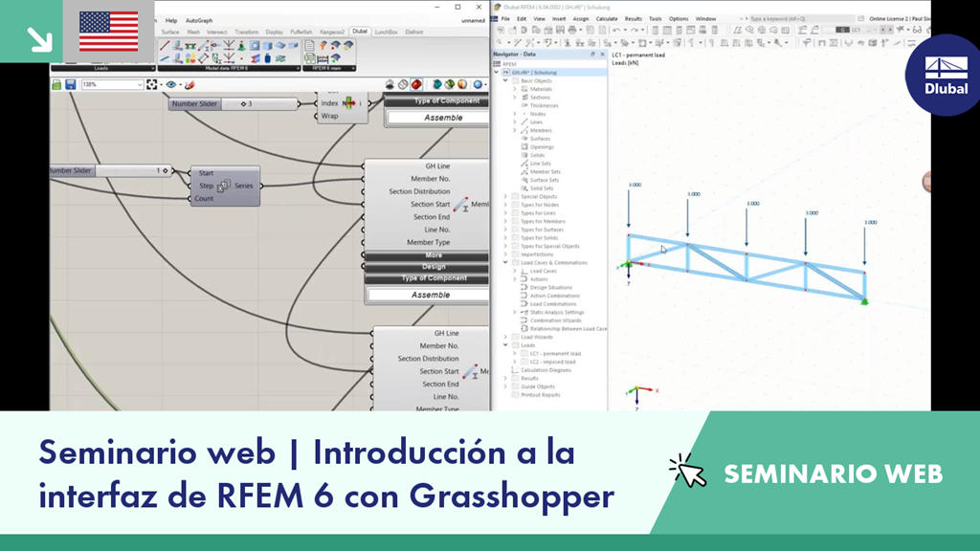Switch to the LunchBox tab in Grasshopper
Screen dimensions: 980x551
click(387, 32)
